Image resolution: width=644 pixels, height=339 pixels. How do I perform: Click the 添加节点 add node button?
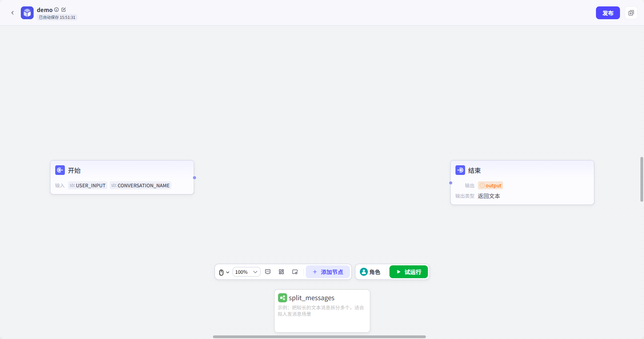328,272
